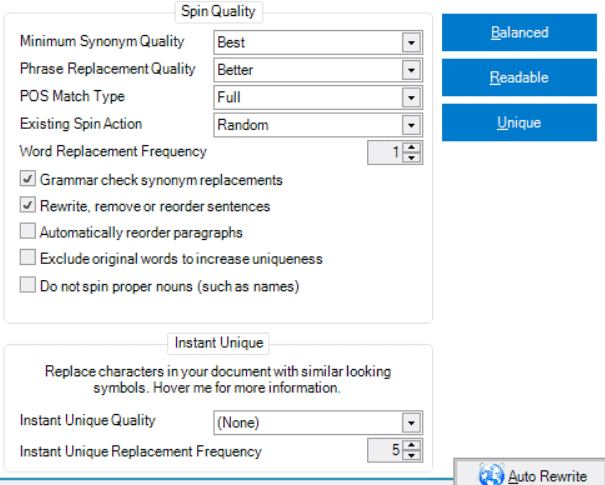
Task: Decrease Word Replacement Frequency value
Action: 412,157
